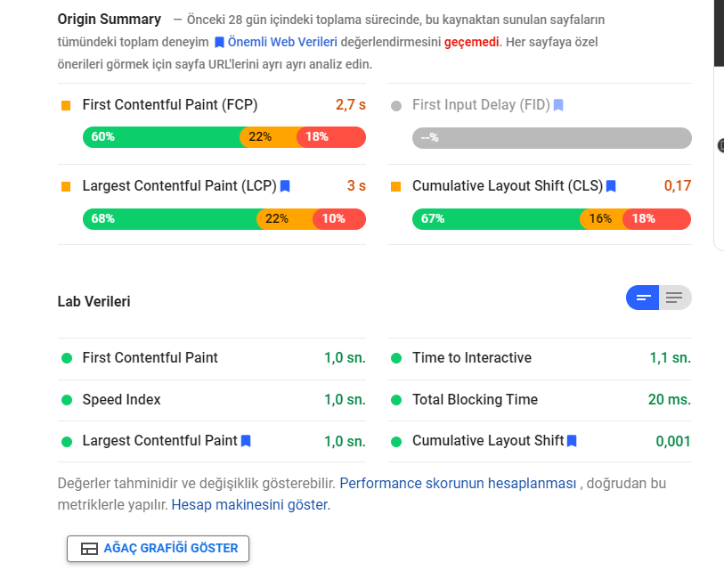Switch Lab Verileri to expanded description view
The width and height of the screenshot is (724, 588).
pos(675,298)
